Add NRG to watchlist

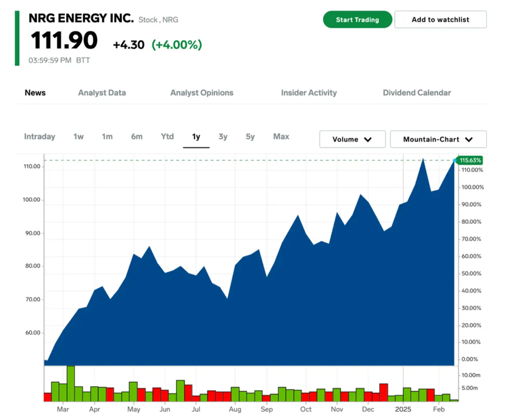click(x=440, y=20)
